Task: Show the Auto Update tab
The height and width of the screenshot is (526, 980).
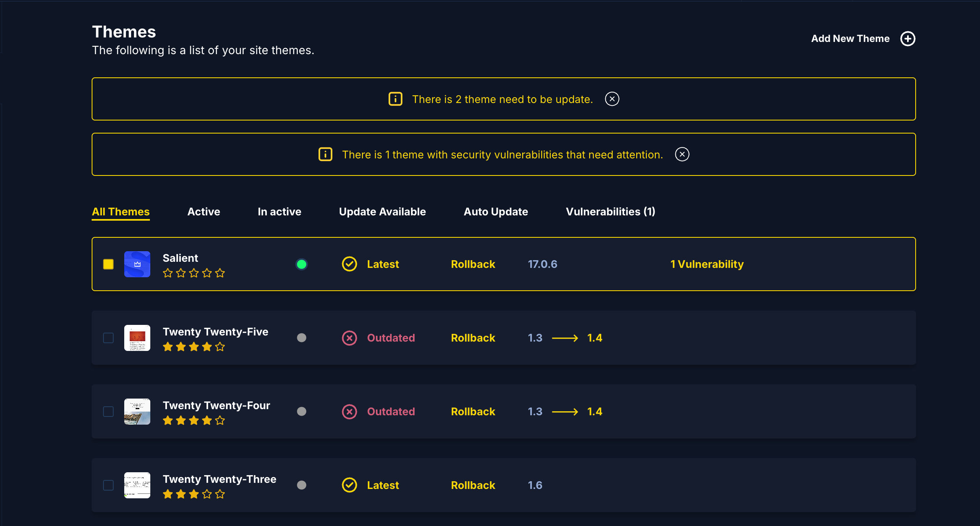Action: [496, 212]
